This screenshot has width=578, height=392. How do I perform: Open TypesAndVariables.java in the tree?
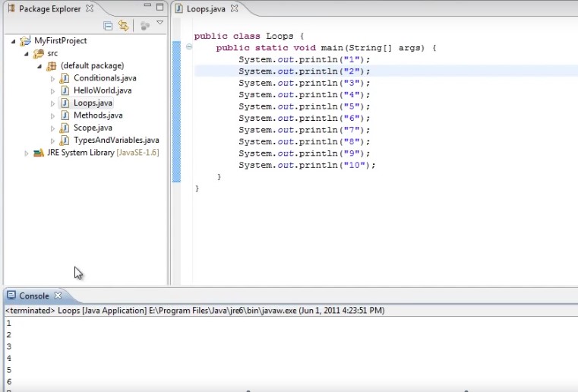click(115, 141)
